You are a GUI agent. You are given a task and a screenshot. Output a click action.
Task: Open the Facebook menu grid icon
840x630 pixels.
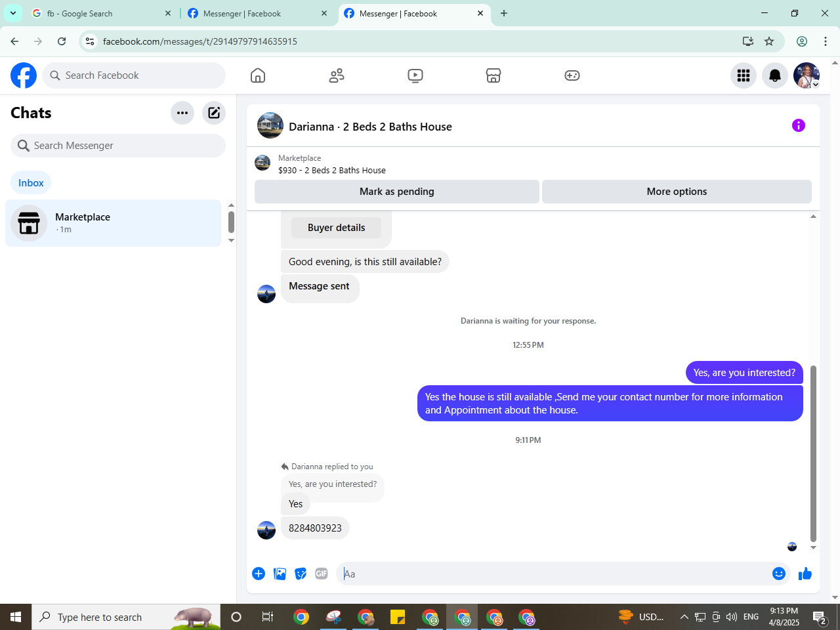coord(744,75)
